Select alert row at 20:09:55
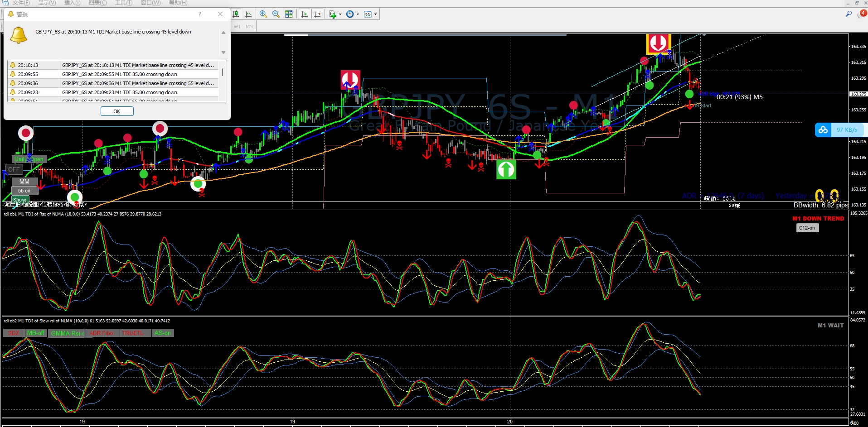The height and width of the screenshot is (427, 868). (113, 74)
